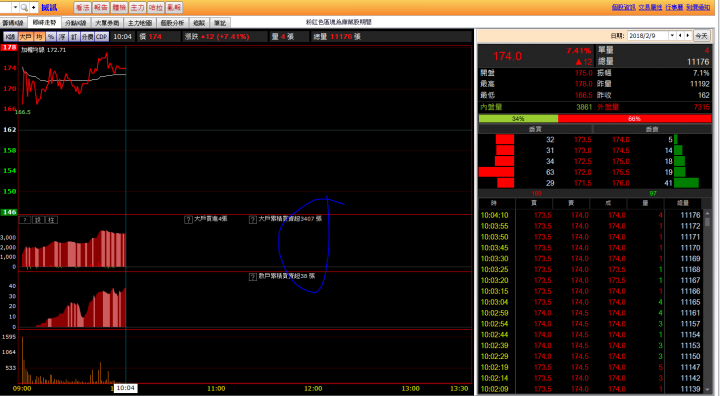Open the 主力 button
720x396 pixels.
pos(137,7)
